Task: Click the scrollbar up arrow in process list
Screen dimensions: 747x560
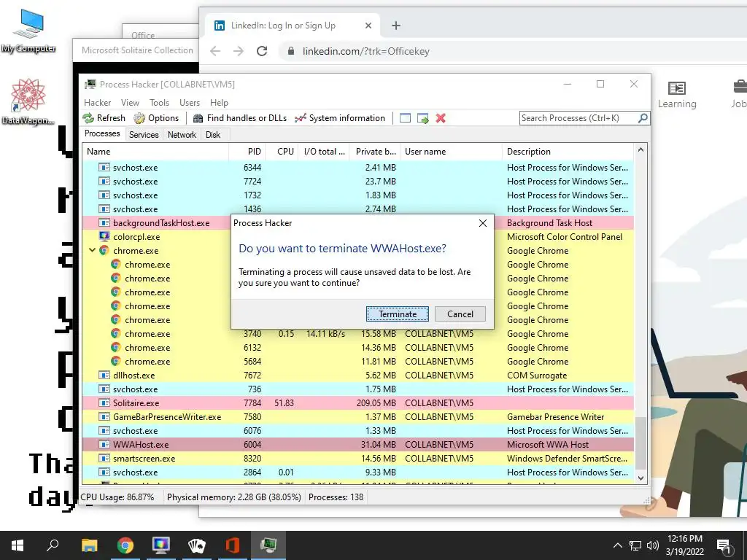Action: (640, 149)
